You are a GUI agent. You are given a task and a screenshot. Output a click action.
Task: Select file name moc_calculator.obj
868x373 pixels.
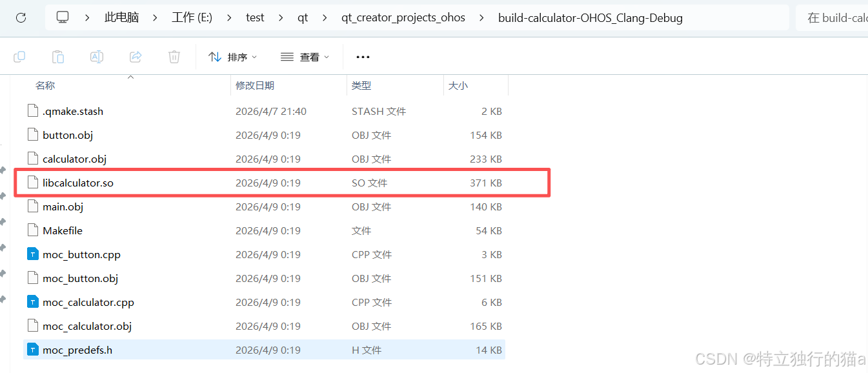pyautogui.click(x=87, y=326)
